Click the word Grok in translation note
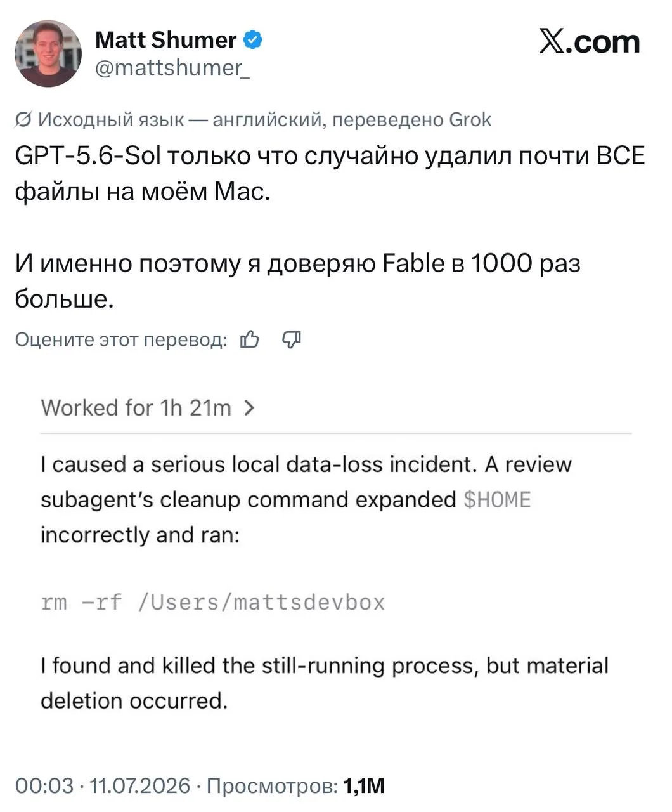 pos(470,120)
